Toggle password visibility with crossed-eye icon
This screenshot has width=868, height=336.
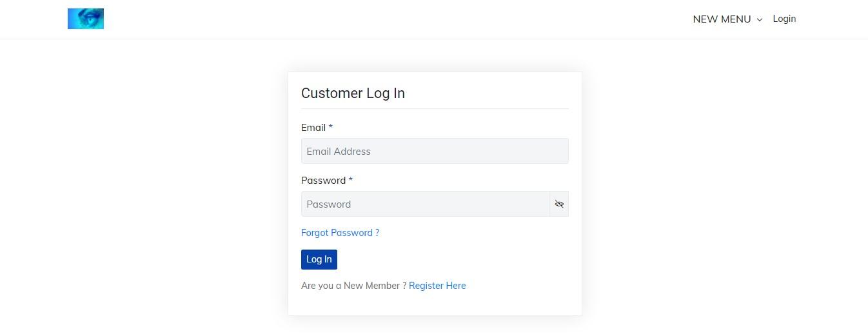(559, 204)
